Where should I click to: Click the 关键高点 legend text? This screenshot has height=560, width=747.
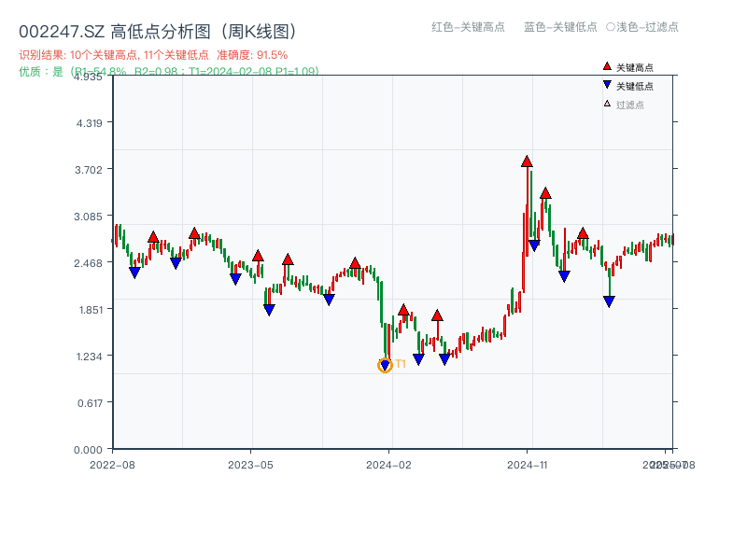tap(635, 67)
